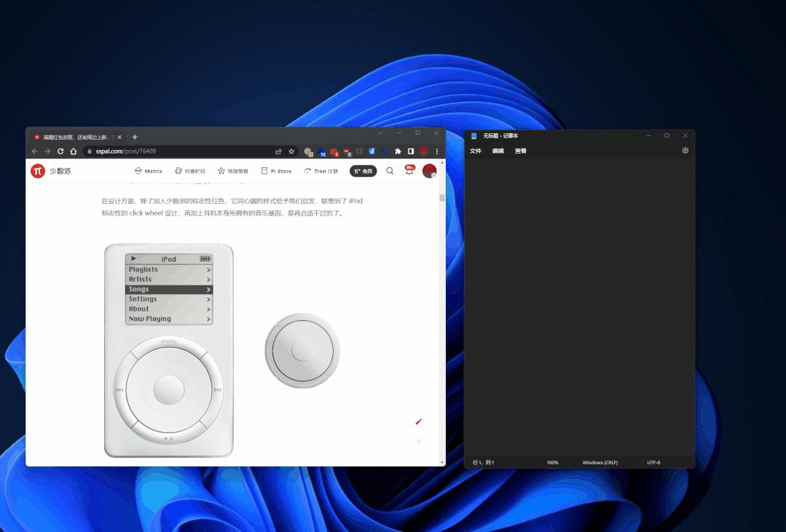The height and width of the screenshot is (532, 786).
Task: Click the red pencil edit icon
Action: tap(418, 421)
